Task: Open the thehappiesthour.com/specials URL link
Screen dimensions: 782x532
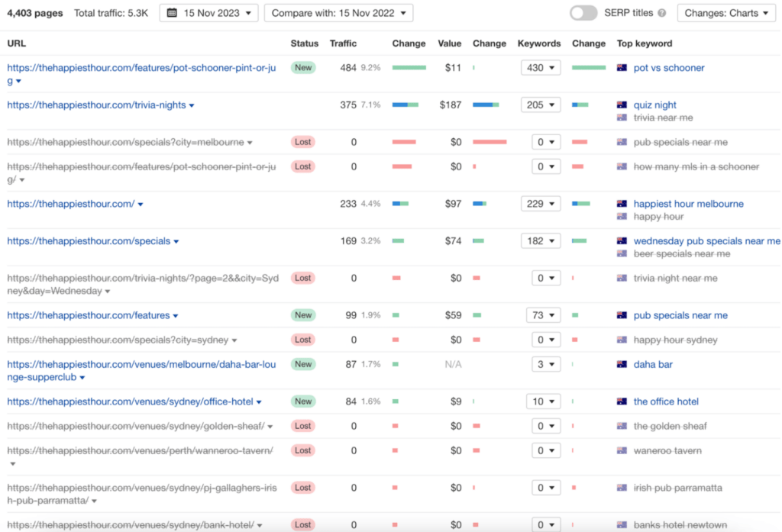Action: [89, 241]
